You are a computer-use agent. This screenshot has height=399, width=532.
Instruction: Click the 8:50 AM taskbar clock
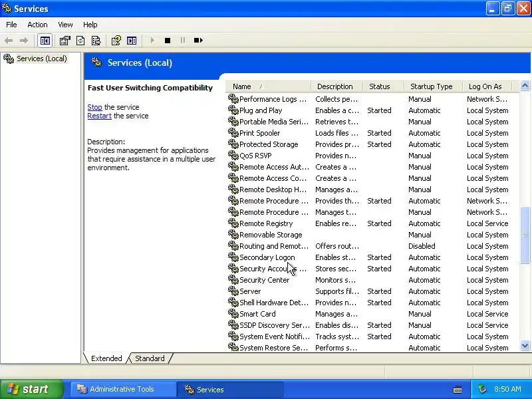507,389
